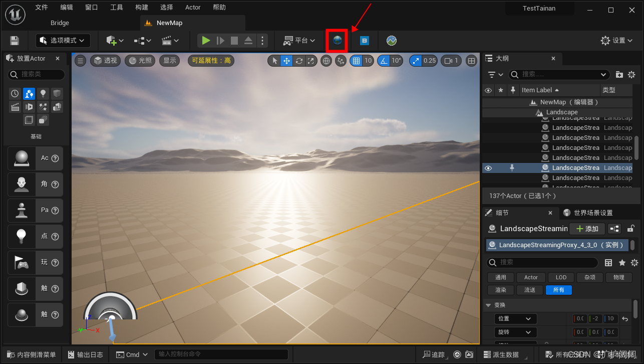Image resolution: width=644 pixels, height=364 pixels.
Task: Toggle visibility of the selected LandscapeStreamingProxy
Action: [488, 167]
